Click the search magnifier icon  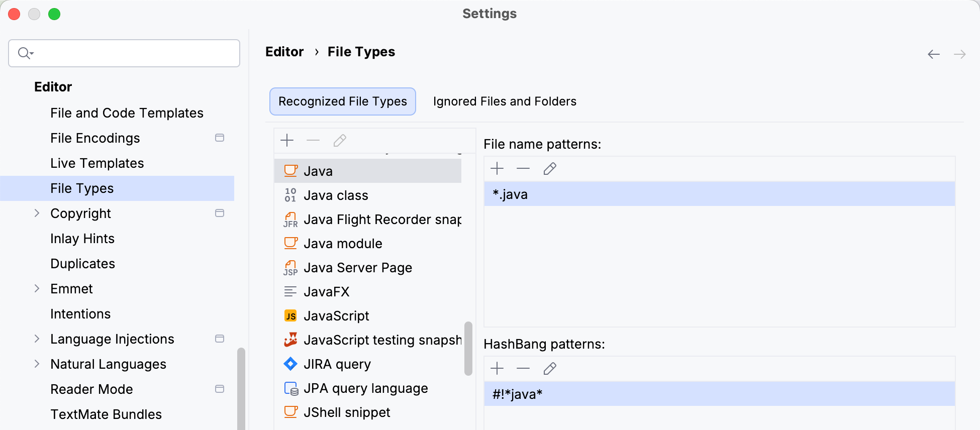(25, 53)
